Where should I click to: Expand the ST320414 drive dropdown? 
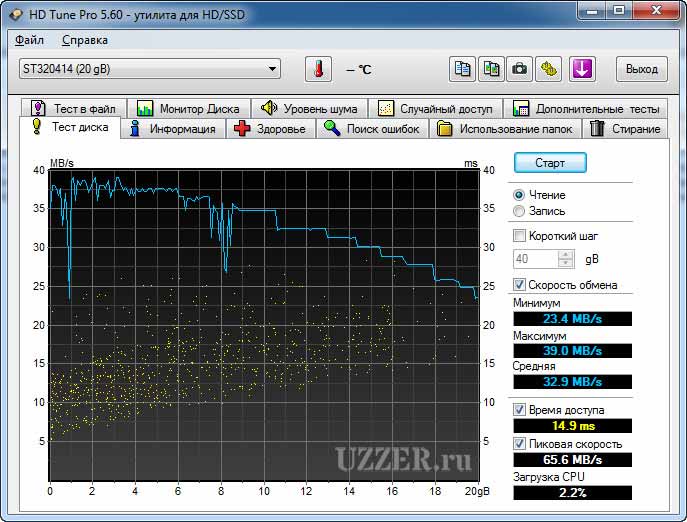[x=272, y=69]
